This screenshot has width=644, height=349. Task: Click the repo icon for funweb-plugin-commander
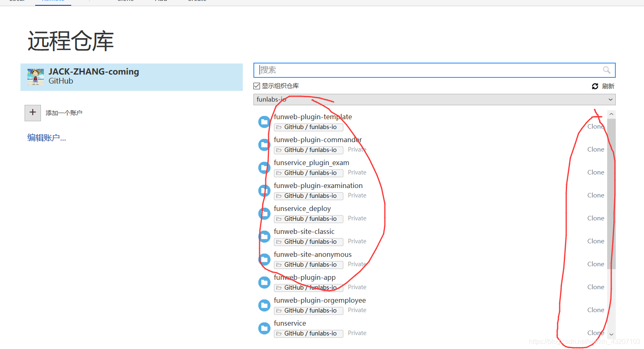pyautogui.click(x=264, y=145)
